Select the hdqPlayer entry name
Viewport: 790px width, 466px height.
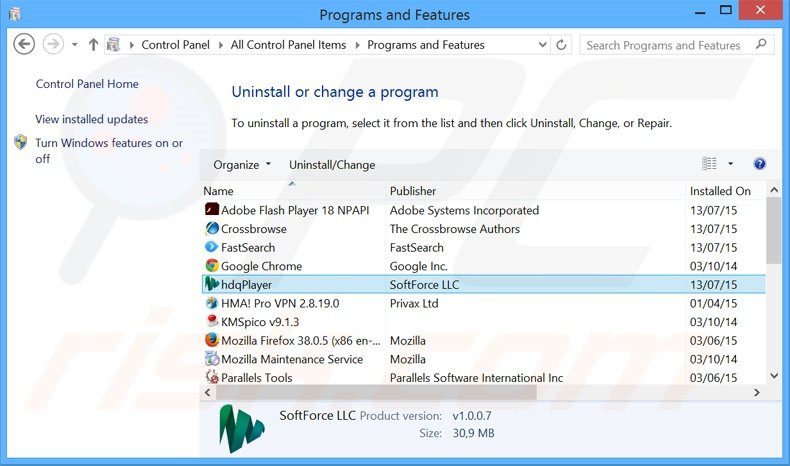[246, 285]
